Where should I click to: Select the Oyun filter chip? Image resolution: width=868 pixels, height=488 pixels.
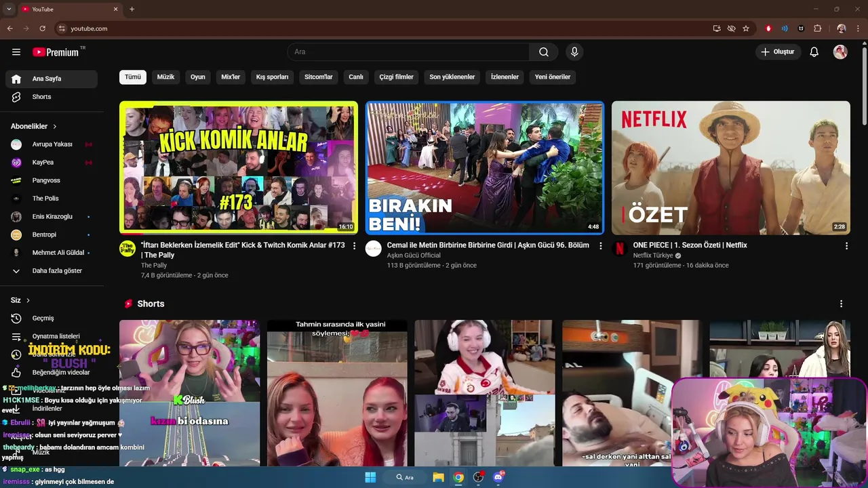coord(198,77)
